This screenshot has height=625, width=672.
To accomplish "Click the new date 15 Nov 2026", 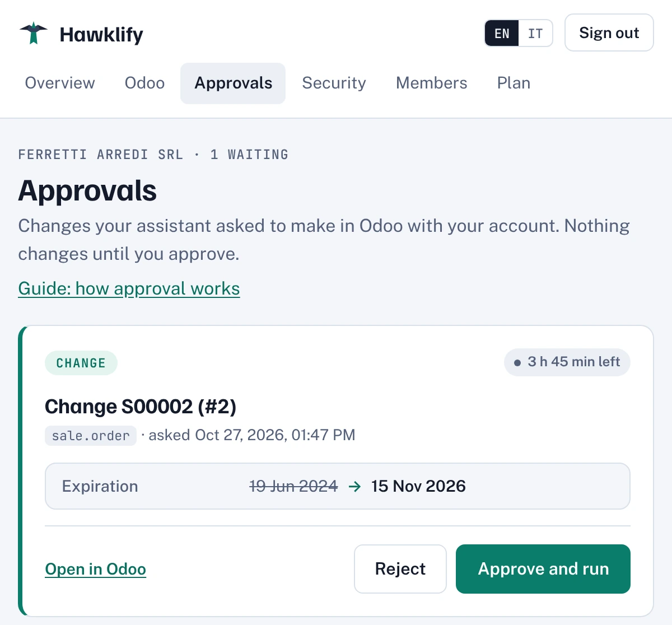I will pyautogui.click(x=418, y=486).
